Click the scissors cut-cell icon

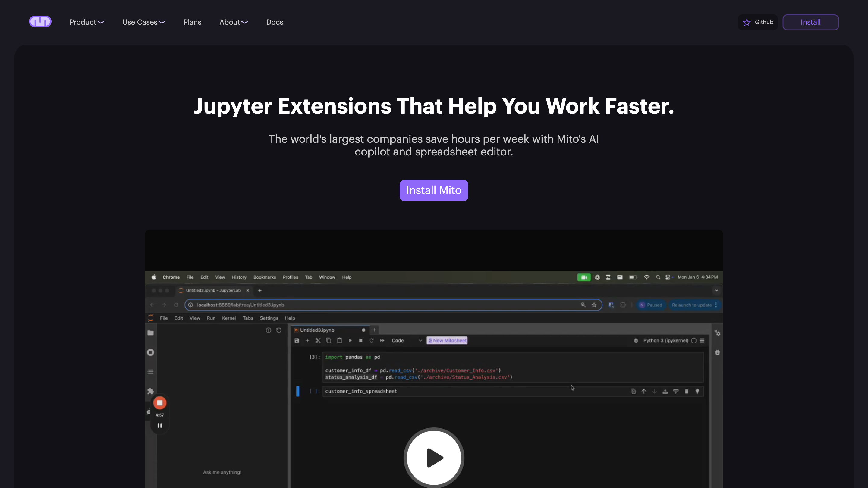(318, 340)
